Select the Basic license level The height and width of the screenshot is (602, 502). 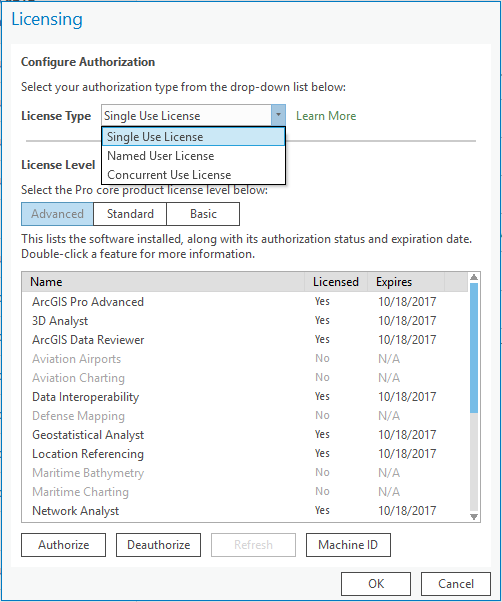pyautogui.click(x=203, y=214)
